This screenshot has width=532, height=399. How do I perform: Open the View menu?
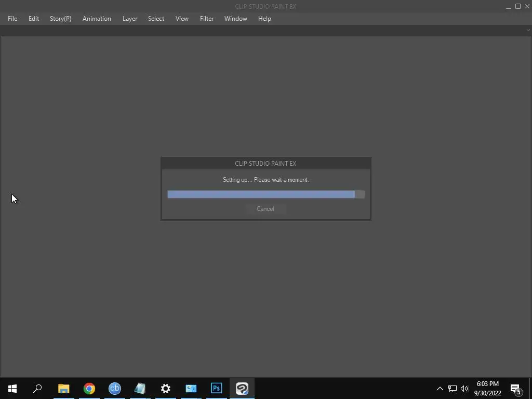[182, 19]
